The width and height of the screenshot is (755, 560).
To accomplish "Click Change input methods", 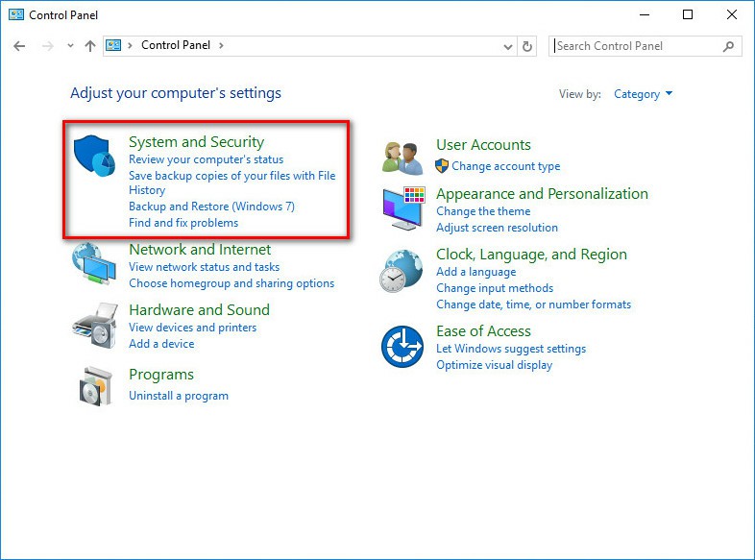I will pyautogui.click(x=495, y=288).
